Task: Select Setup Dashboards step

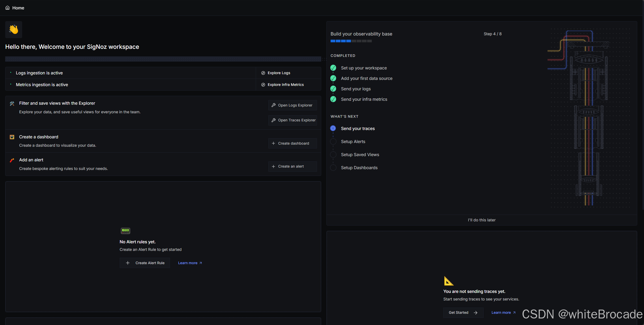Action: [x=359, y=168]
